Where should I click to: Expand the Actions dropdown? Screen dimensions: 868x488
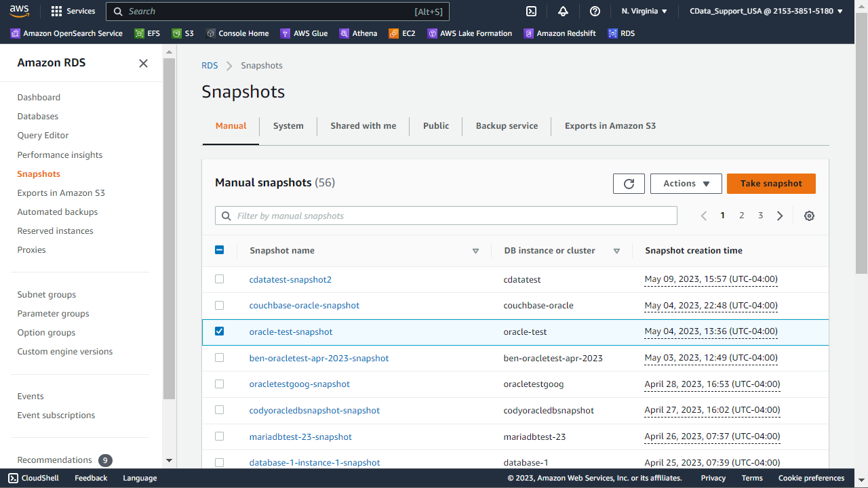[686, 184]
